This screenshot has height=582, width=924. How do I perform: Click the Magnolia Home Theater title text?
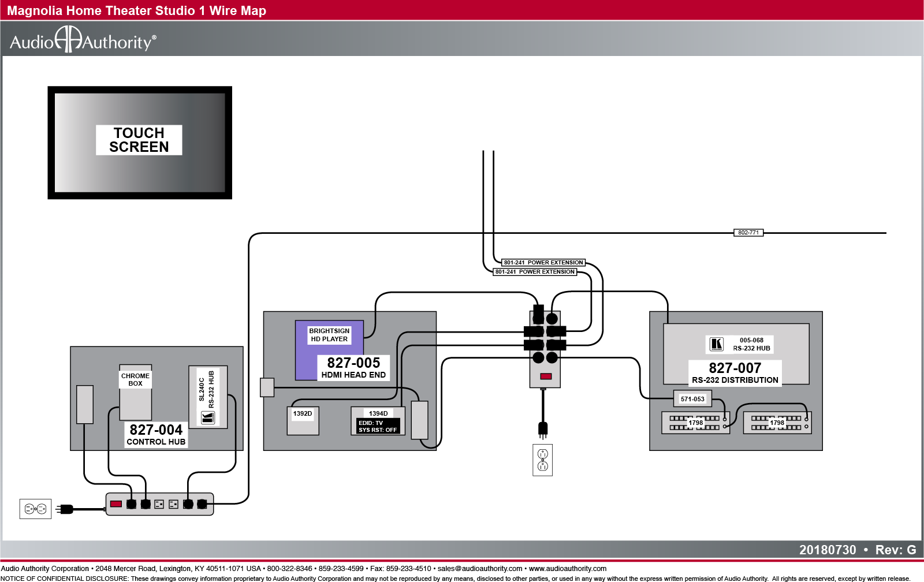tap(136, 10)
